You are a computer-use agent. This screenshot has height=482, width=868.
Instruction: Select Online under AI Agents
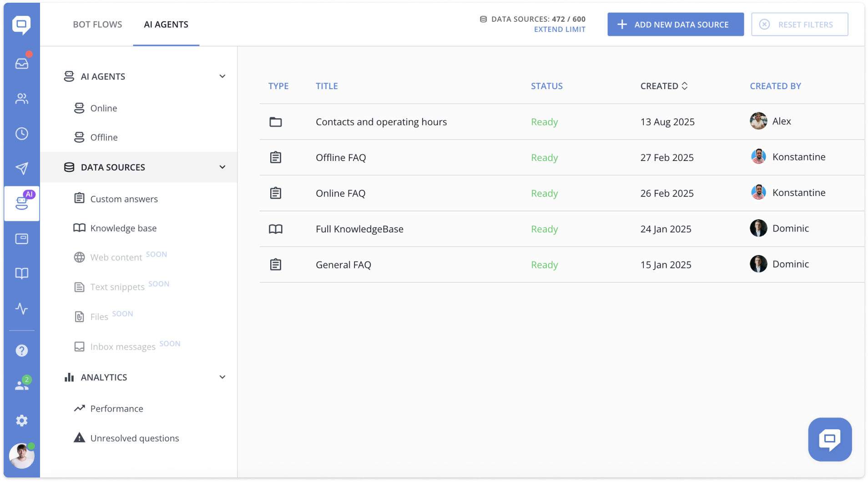pyautogui.click(x=104, y=108)
